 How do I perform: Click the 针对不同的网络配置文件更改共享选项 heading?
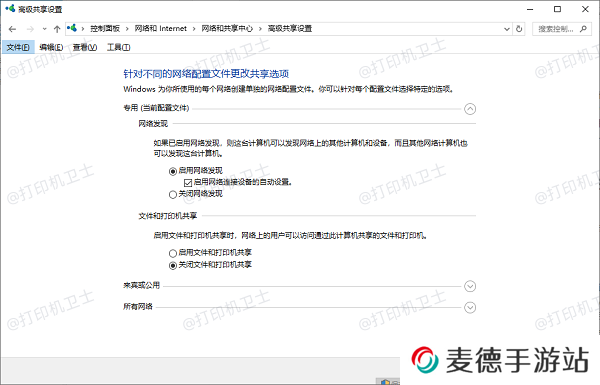pos(206,73)
